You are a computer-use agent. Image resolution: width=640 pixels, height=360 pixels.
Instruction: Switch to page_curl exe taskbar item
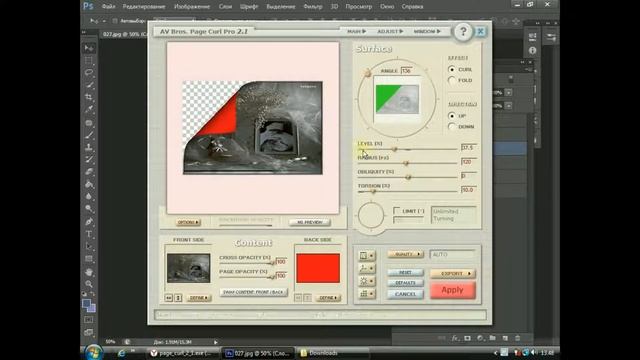tap(183, 353)
